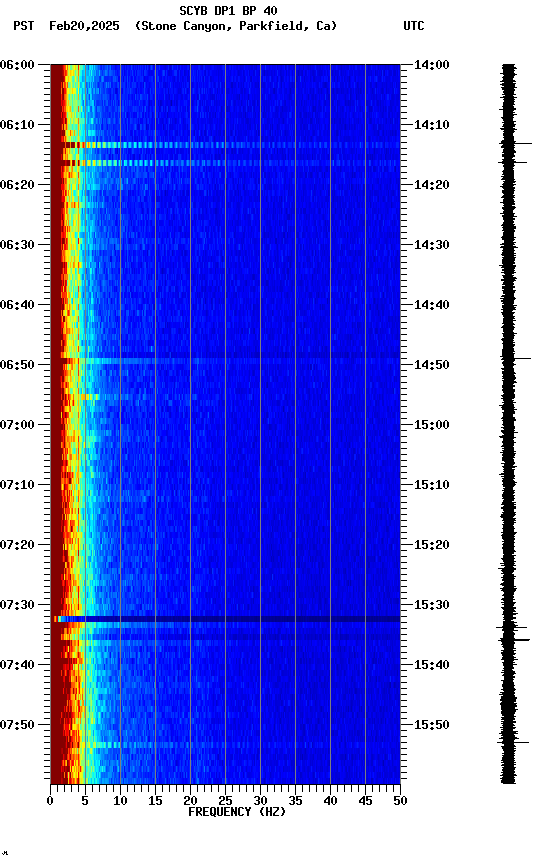Click the location text '(Stone Canyon, Parkfield, Ca)'
This screenshot has width=552, height=864.
(x=236, y=26)
